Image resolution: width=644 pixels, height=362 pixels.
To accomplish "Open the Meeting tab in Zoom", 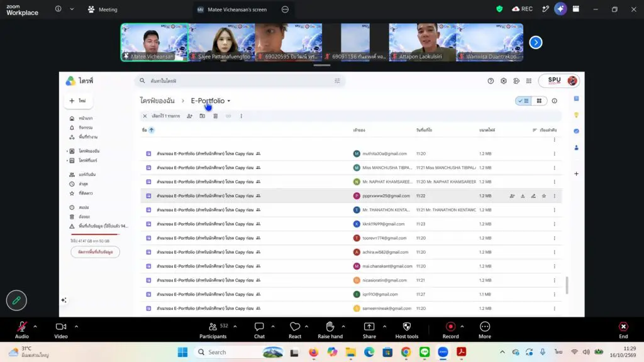I will 103,9.
